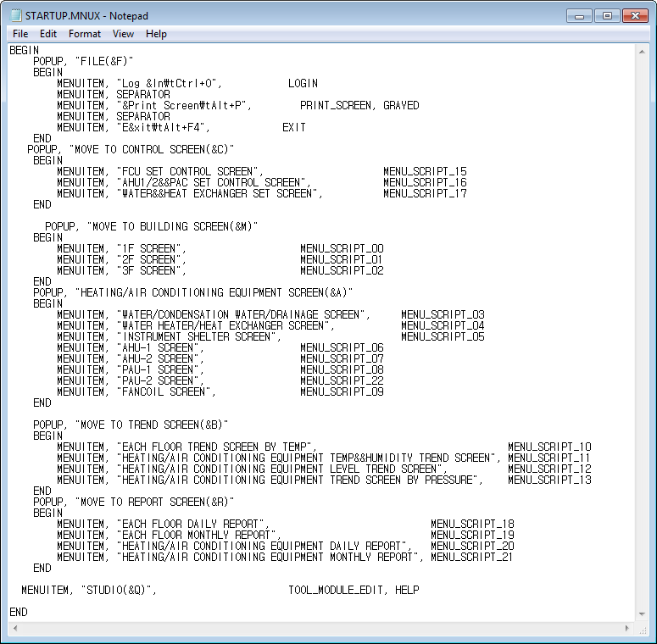Viewport: 657px width, 644px height.
Task: Minimize the Notepad window
Action: point(579,16)
